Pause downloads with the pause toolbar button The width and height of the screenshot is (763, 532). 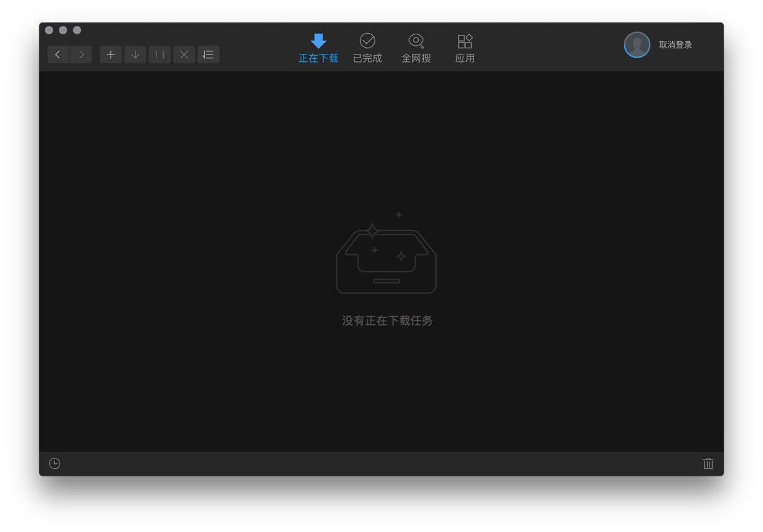pos(159,55)
